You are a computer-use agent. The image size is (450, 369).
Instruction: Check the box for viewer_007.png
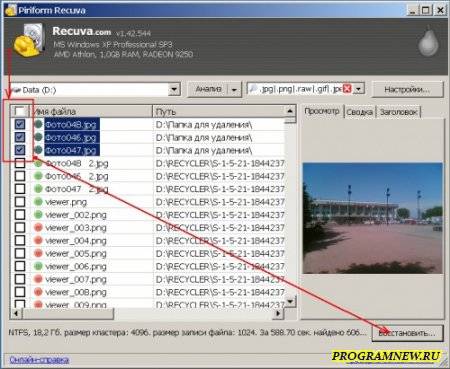20,279
